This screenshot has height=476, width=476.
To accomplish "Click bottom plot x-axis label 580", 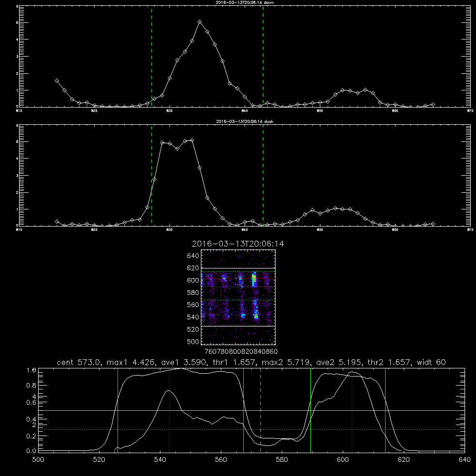I will click(282, 460).
